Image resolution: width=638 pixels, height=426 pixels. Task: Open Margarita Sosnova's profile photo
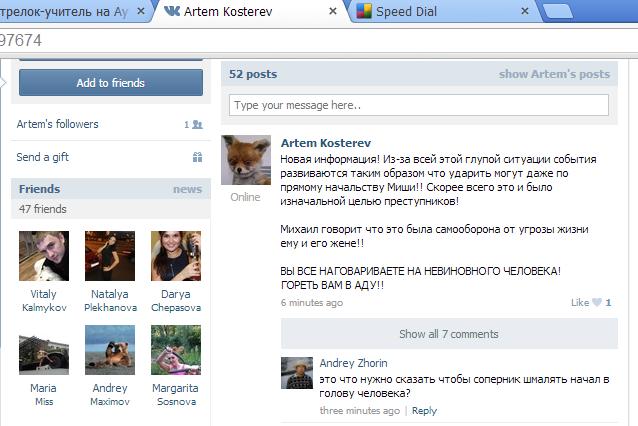[x=175, y=349]
